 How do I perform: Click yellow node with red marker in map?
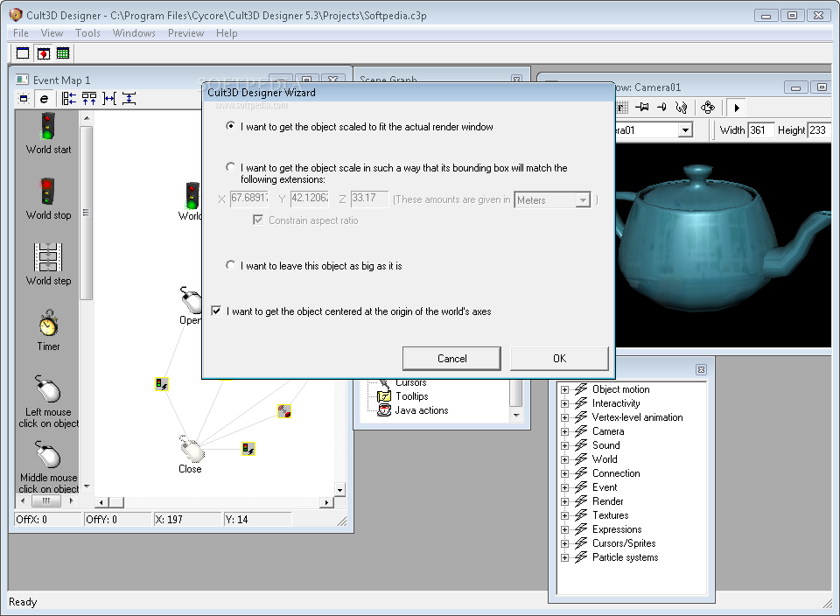(x=283, y=411)
